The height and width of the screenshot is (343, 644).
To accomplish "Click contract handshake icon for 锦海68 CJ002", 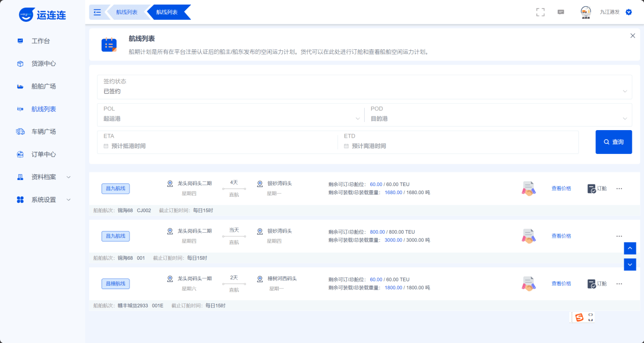I will [529, 189].
